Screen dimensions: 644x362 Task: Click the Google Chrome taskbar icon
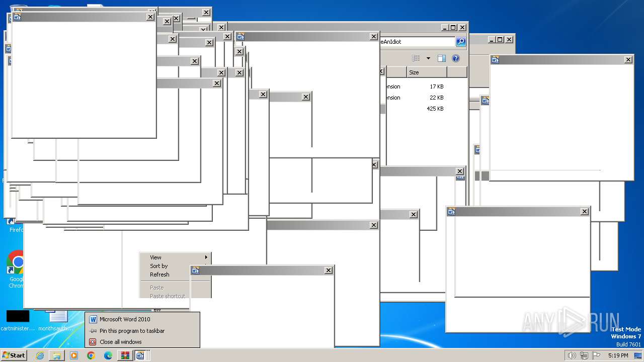[x=91, y=355]
